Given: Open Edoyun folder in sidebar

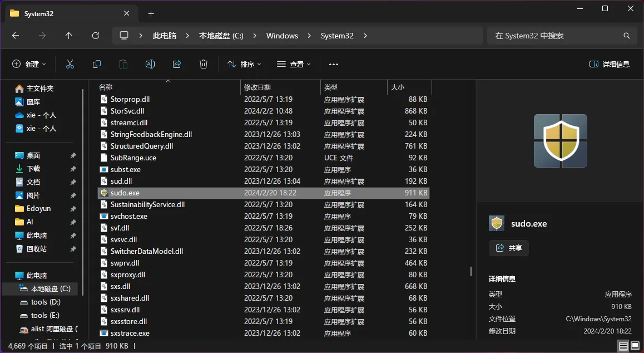Looking at the screenshot, I should click(x=33, y=209).
